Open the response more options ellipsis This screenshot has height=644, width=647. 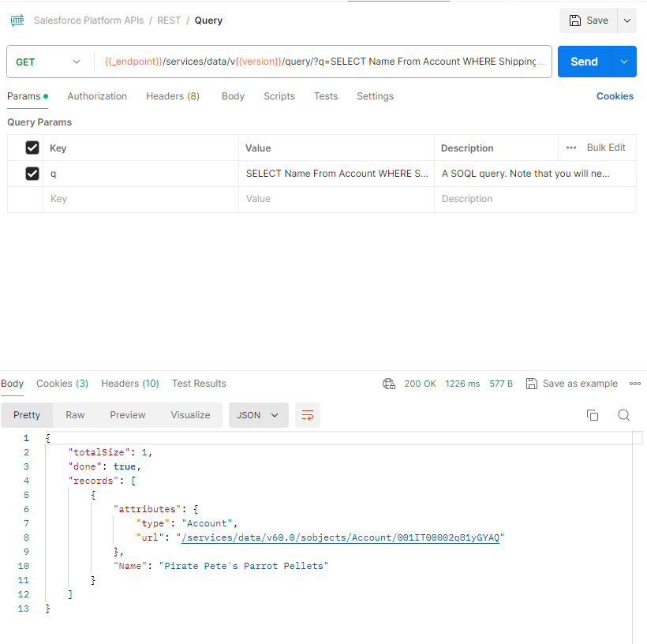pyautogui.click(x=634, y=384)
